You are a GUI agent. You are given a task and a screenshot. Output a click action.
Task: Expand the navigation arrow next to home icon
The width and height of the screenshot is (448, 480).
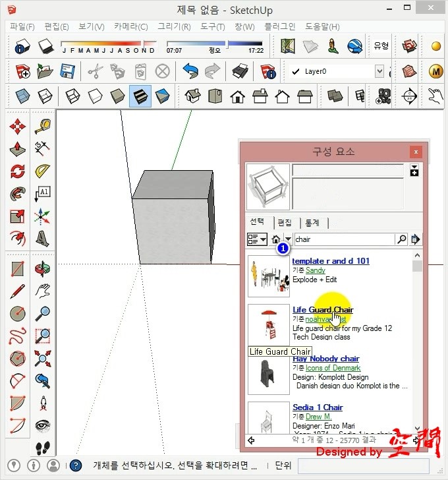click(289, 239)
